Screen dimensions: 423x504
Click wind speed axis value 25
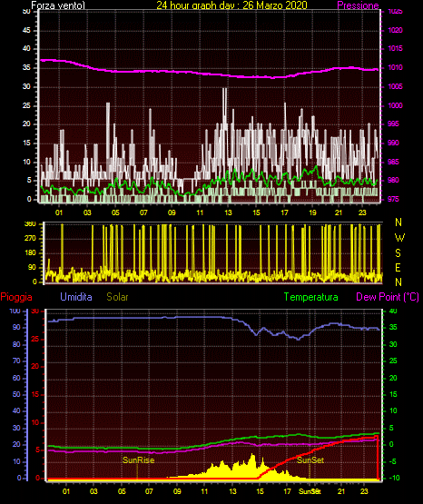(26, 105)
